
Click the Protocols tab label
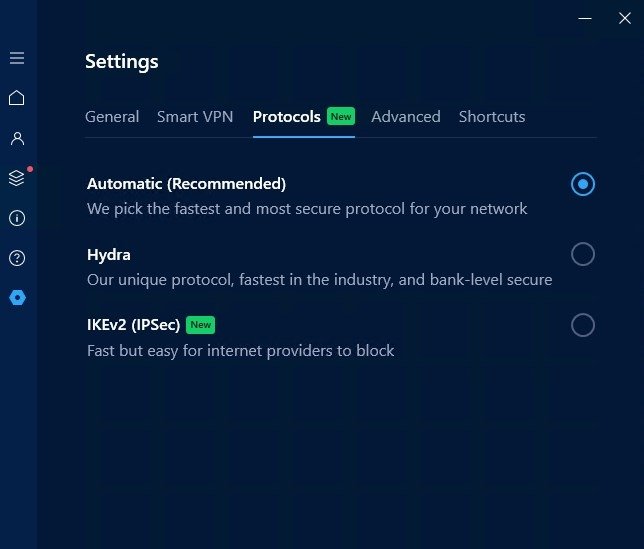click(x=287, y=117)
